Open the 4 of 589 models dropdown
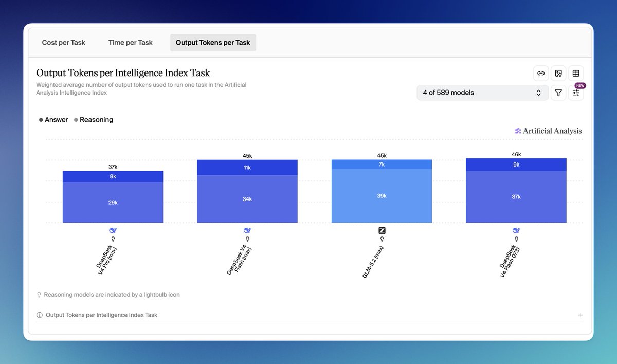The height and width of the screenshot is (364, 617). pyautogui.click(x=482, y=93)
